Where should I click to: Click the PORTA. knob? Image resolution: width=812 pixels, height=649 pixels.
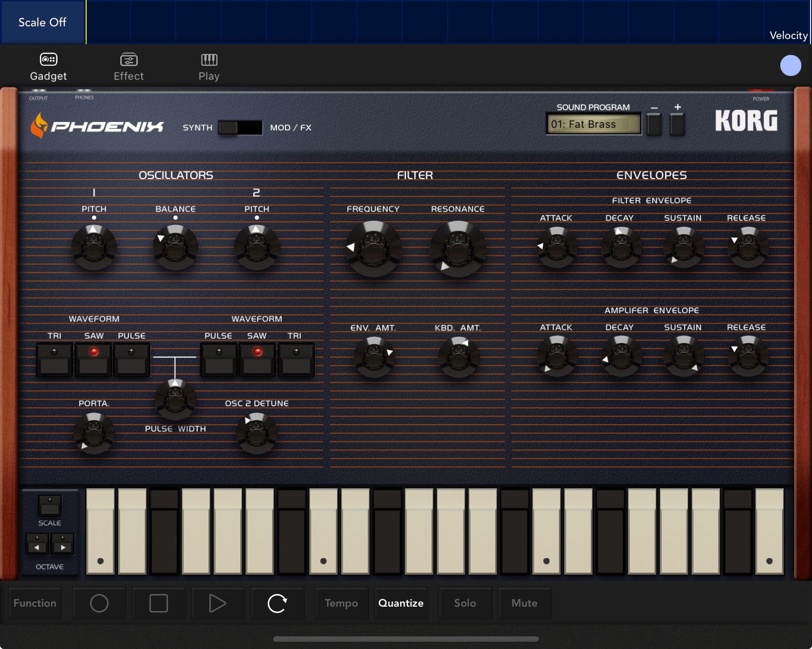[x=94, y=433]
